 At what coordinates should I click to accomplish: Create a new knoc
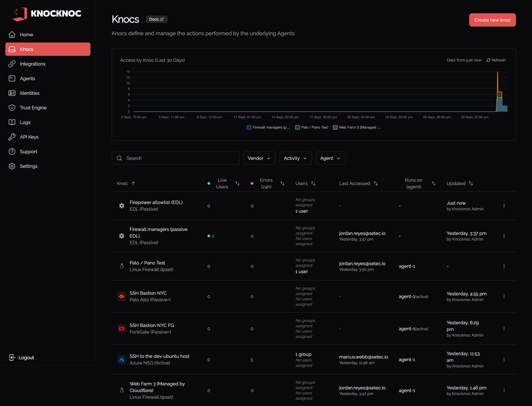click(492, 20)
